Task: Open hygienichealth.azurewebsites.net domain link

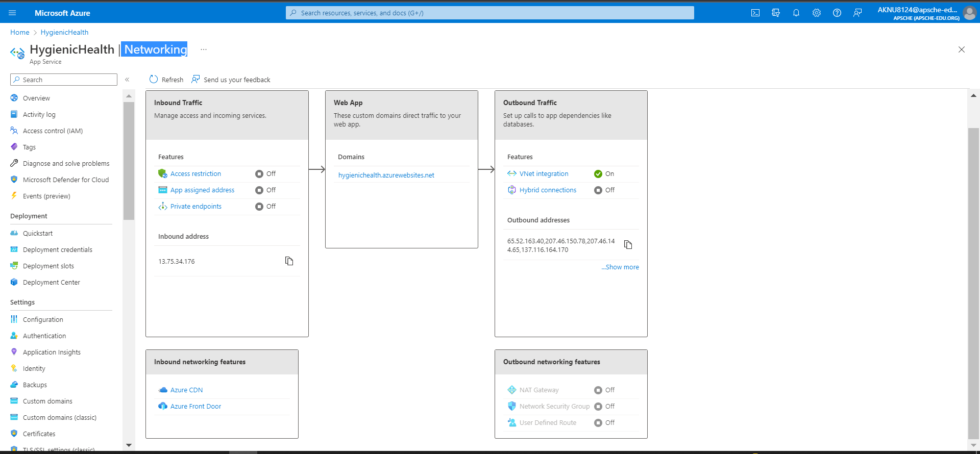Action: click(386, 175)
